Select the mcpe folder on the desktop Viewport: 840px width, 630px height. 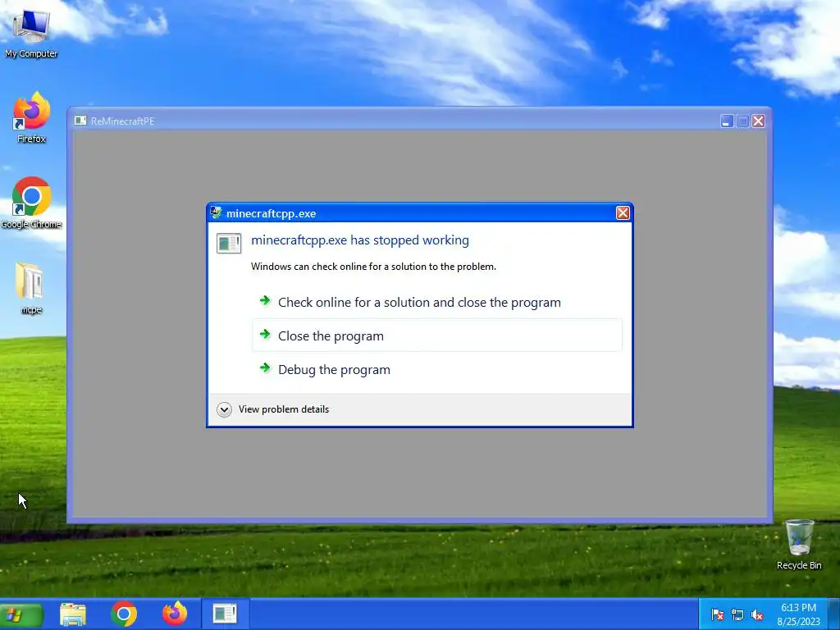click(x=30, y=288)
